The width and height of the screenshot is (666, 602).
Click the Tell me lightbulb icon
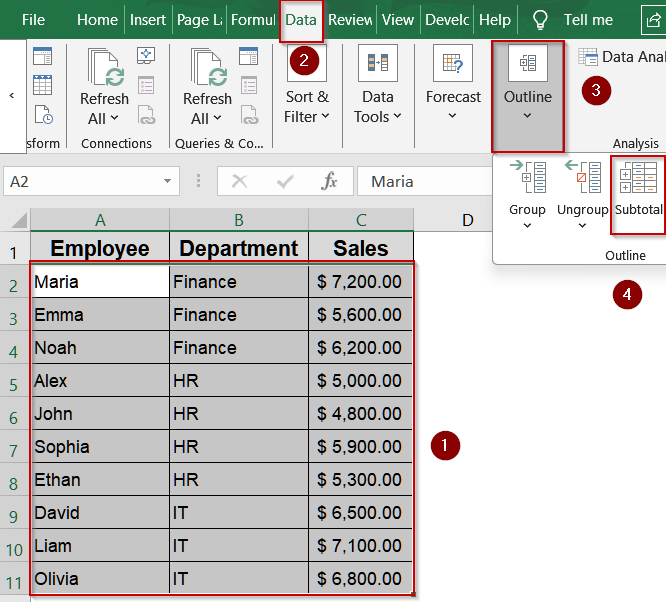pos(540,19)
